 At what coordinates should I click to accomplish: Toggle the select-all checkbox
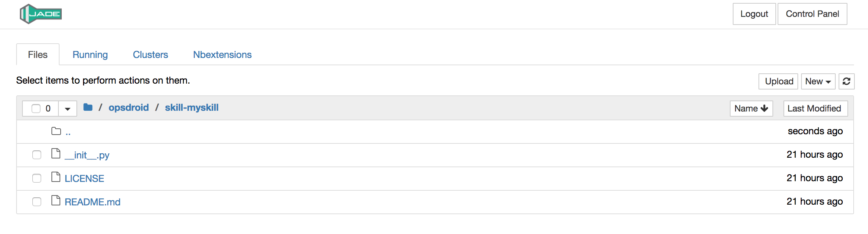[36, 109]
